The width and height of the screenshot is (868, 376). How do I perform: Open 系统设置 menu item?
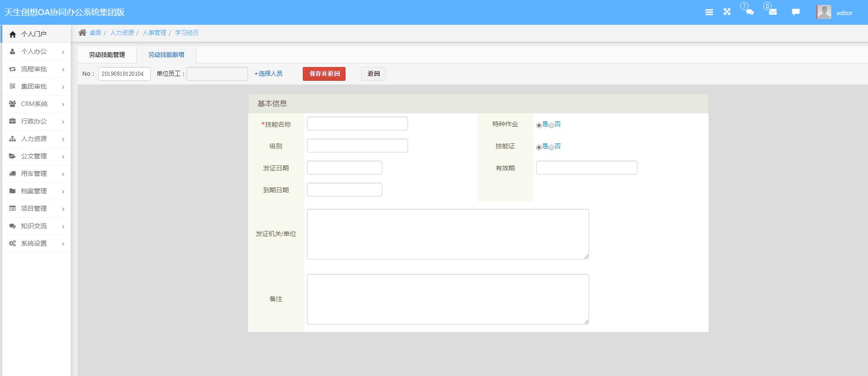coord(36,243)
